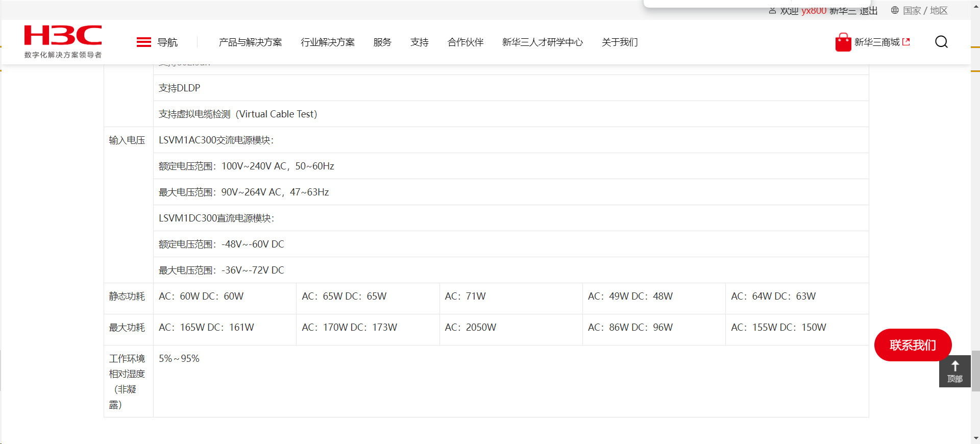The height and width of the screenshot is (444, 980).
Task: Click the 顶部 back-to-top arrow
Action: coord(955,371)
